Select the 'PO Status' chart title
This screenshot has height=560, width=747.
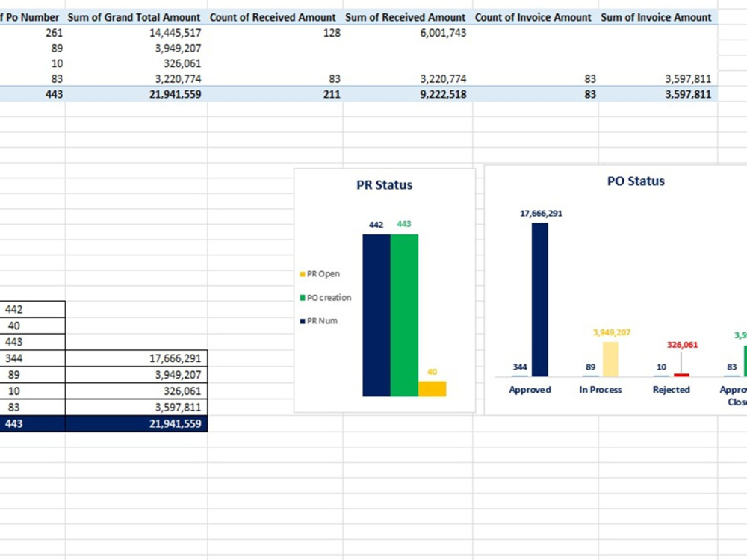636,181
